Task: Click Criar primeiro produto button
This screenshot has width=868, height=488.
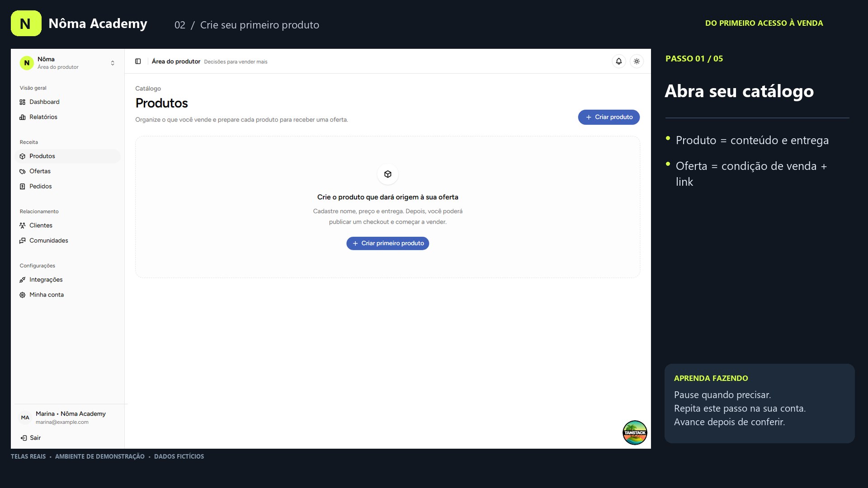Action: 387,244
